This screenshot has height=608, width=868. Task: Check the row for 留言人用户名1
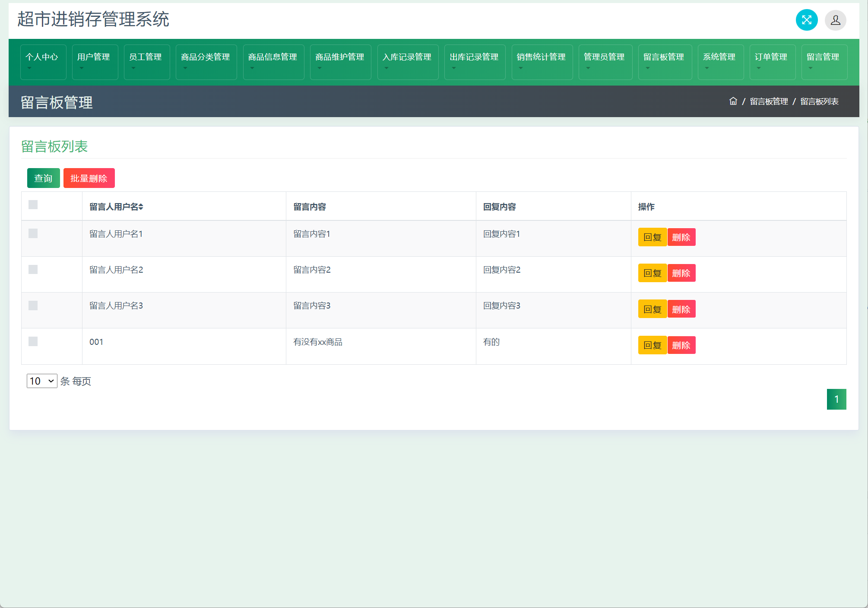(x=33, y=233)
